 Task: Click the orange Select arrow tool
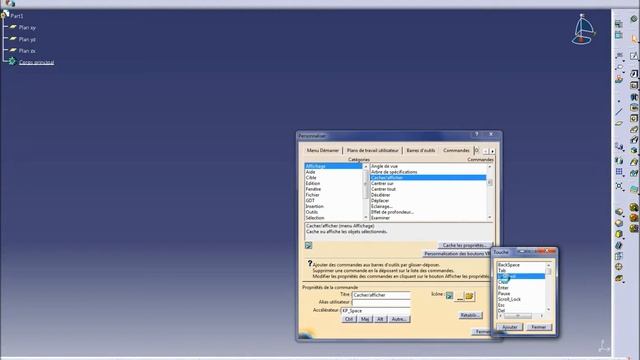634,39
